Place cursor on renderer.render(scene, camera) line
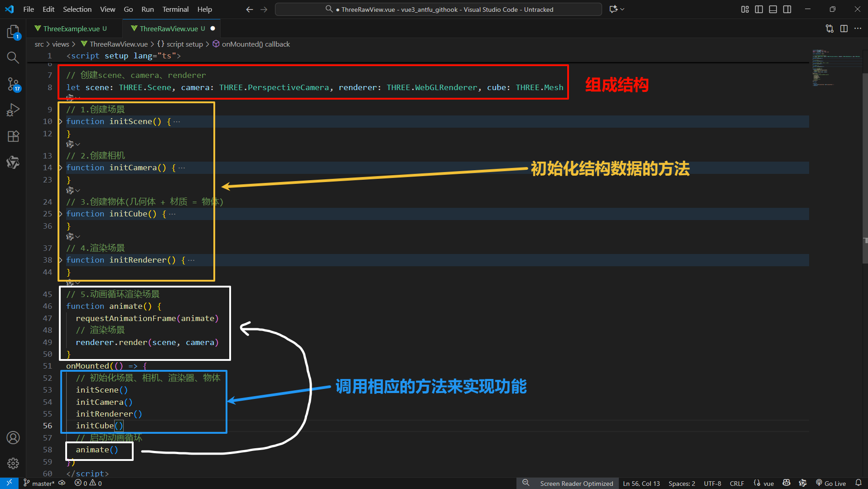This screenshot has height=489, width=868. click(147, 342)
